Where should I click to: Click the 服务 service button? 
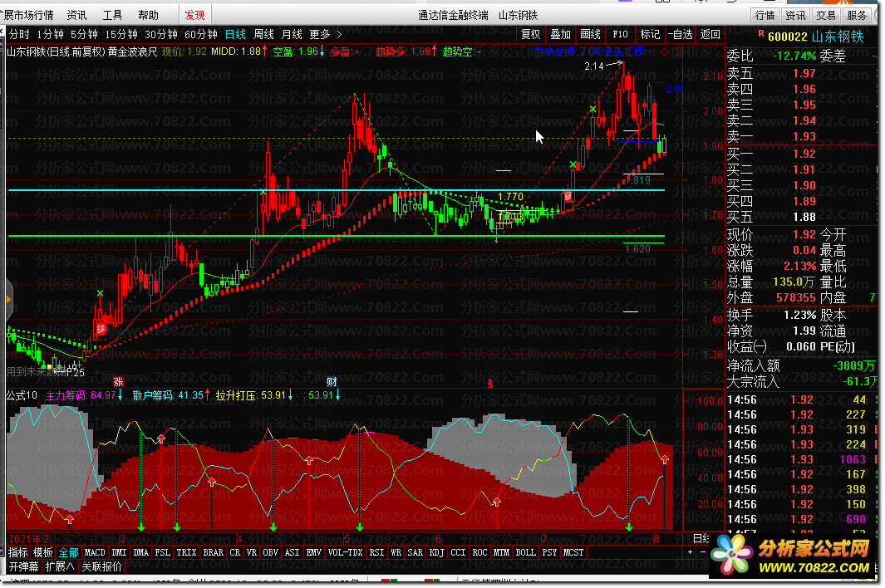tap(856, 15)
